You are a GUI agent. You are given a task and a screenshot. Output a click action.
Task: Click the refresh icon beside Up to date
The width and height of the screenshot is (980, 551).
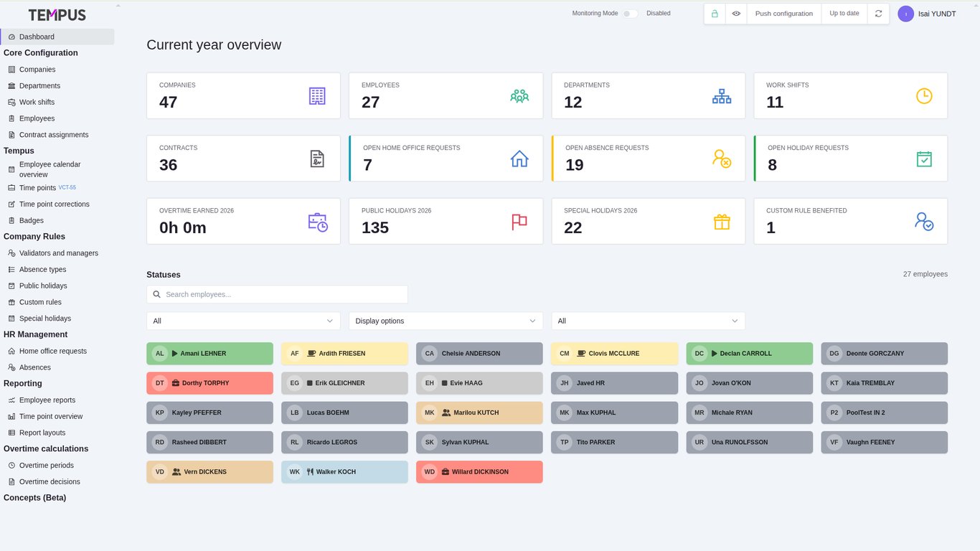pos(878,14)
